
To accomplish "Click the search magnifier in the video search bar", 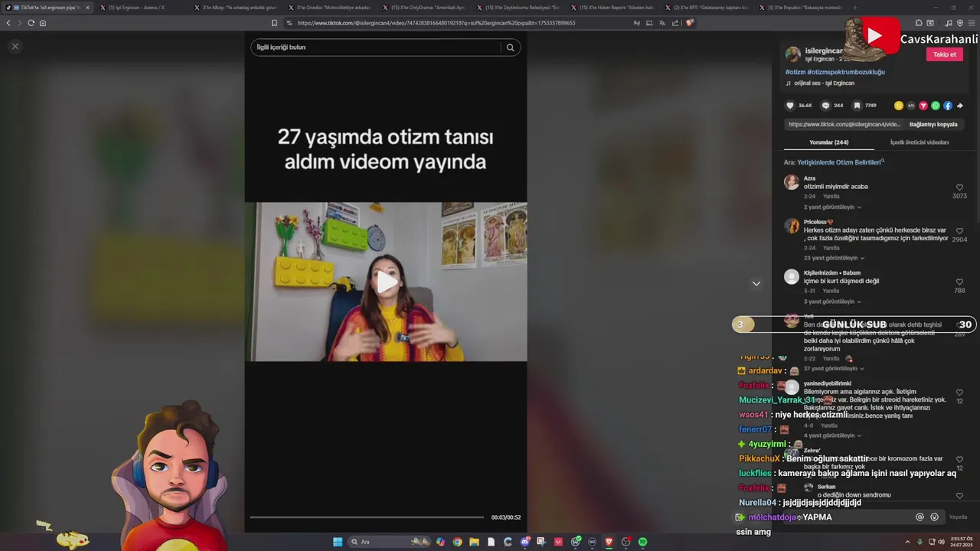I will (x=511, y=47).
